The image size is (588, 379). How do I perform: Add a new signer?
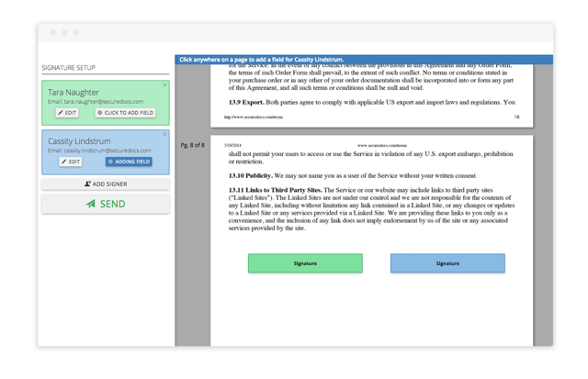[106, 184]
